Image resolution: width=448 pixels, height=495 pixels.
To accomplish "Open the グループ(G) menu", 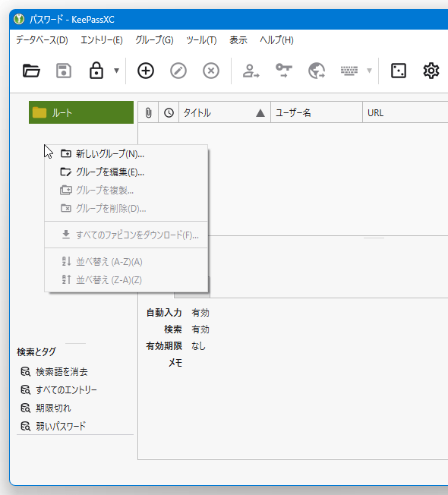I will click(x=154, y=40).
